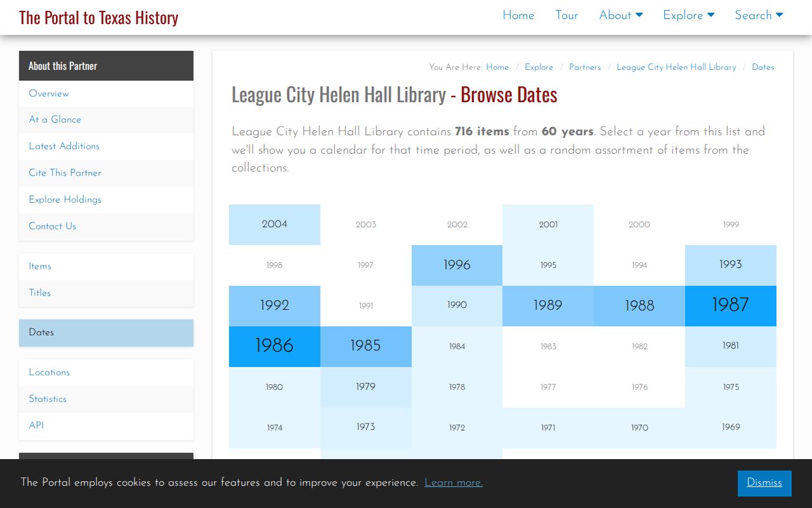The image size is (812, 508).
Task: Dismiss the cookie notice
Action: 764,483
